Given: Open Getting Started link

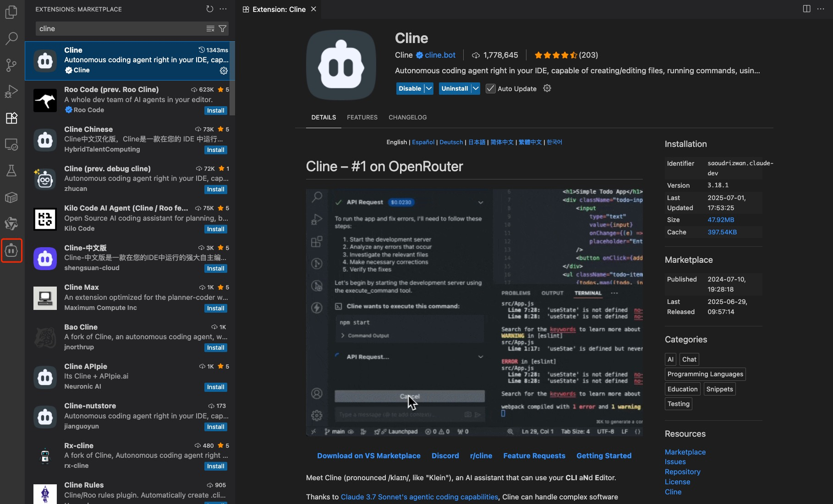Looking at the screenshot, I should pos(604,455).
